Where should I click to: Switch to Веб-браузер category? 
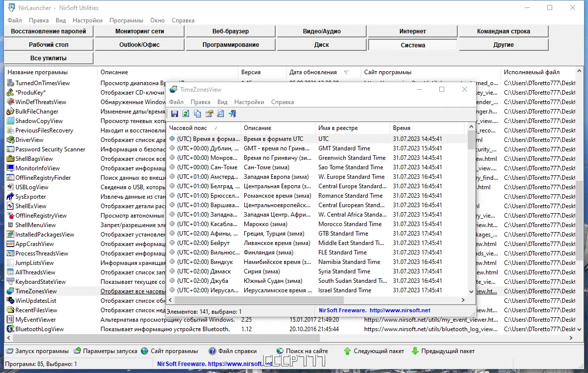231,31
